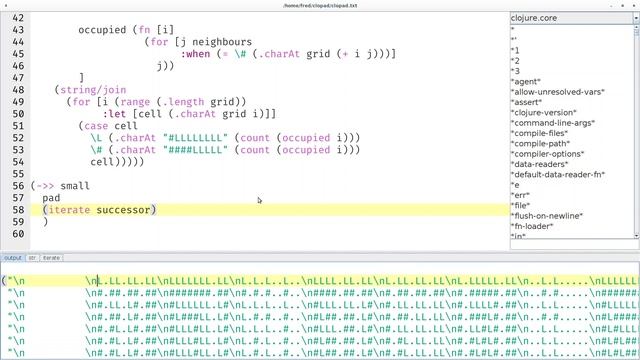Screen dimensions: 640x360
Task: Select *1 in the symbol list
Action: tap(515, 51)
